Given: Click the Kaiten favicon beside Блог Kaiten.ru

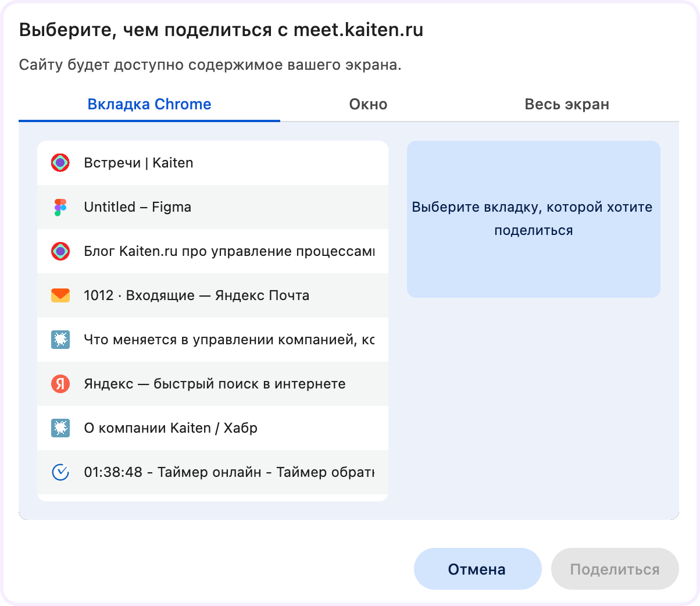Looking at the screenshot, I should (x=60, y=251).
